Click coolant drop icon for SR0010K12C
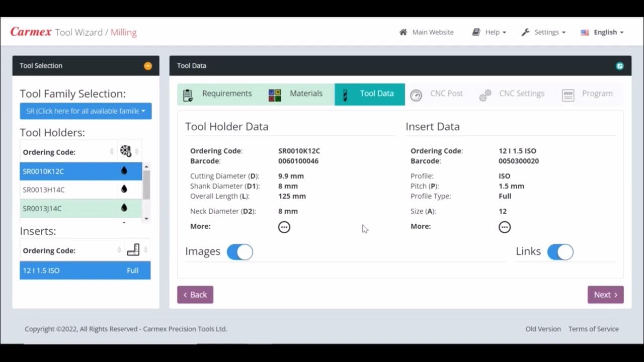This screenshot has width=644, height=362. tap(124, 171)
